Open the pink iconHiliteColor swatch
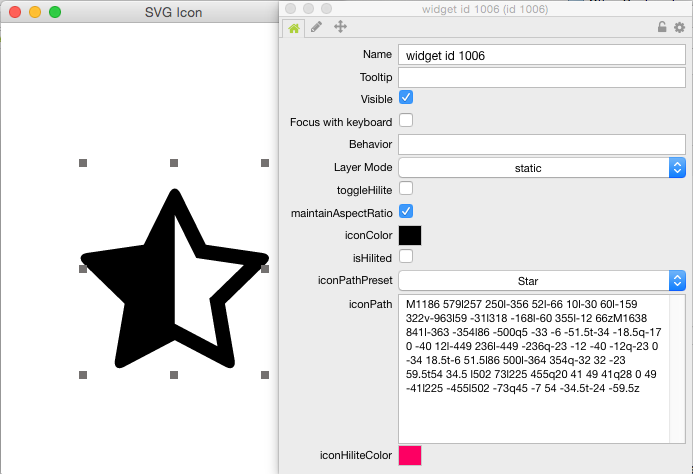 [x=410, y=455]
